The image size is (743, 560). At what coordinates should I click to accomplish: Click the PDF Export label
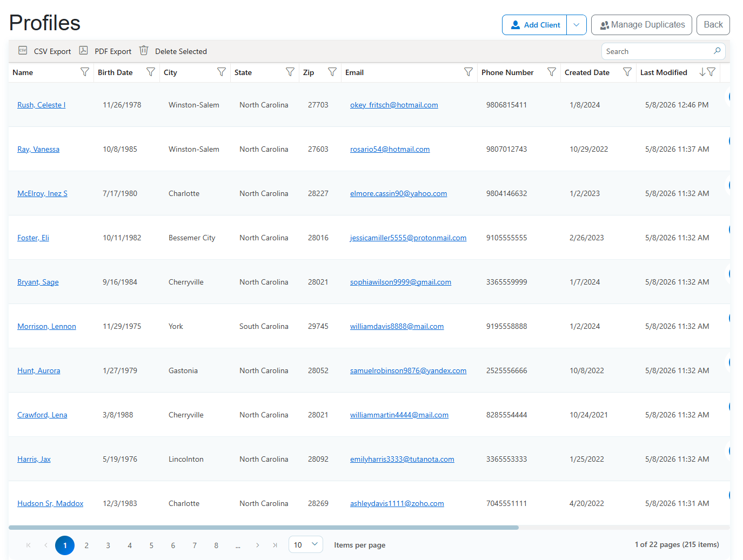113,51
